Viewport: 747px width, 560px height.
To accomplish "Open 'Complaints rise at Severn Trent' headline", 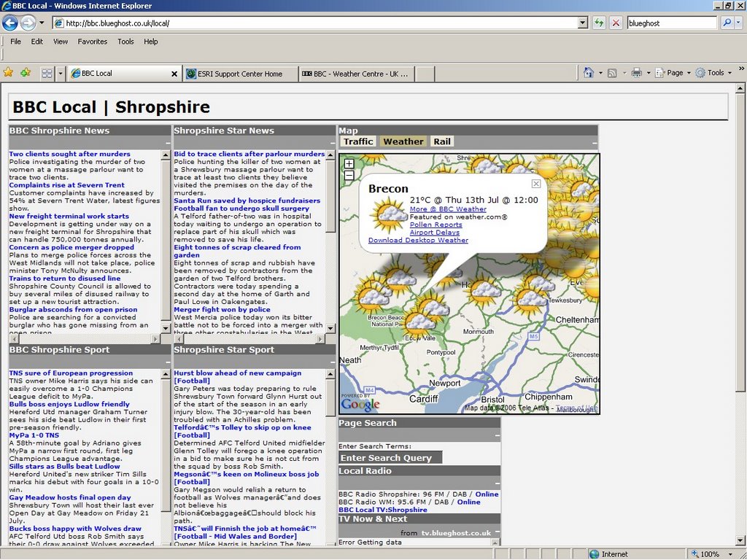I will pyautogui.click(x=66, y=184).
